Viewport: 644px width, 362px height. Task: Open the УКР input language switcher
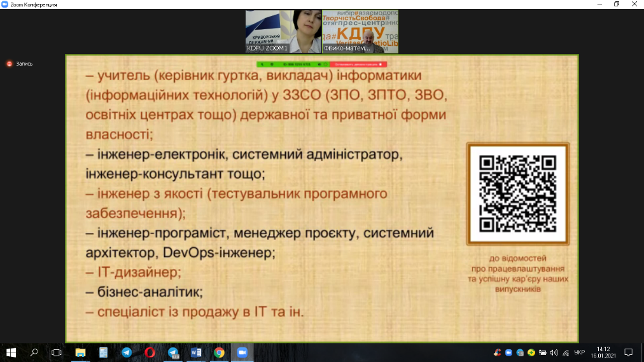(579, 352)
